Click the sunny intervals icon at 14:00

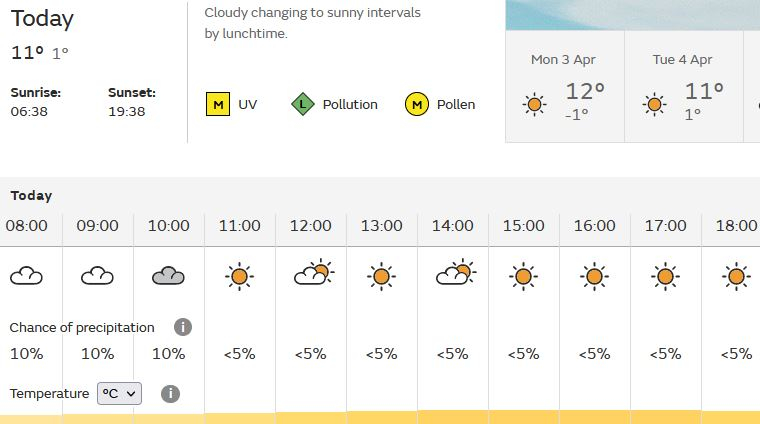[x=456, y=273]
